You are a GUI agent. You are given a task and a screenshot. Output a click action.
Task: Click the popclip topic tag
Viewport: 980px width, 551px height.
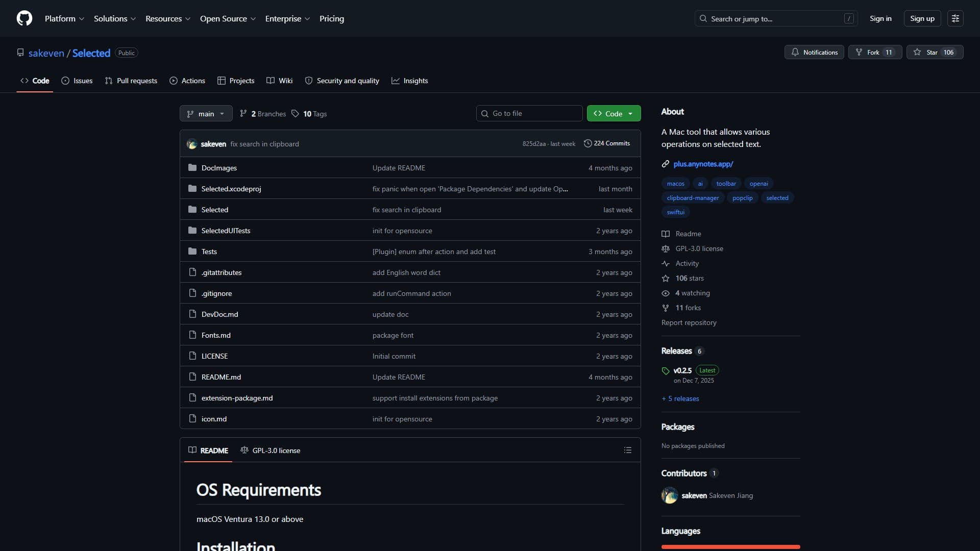coord(742,198)
